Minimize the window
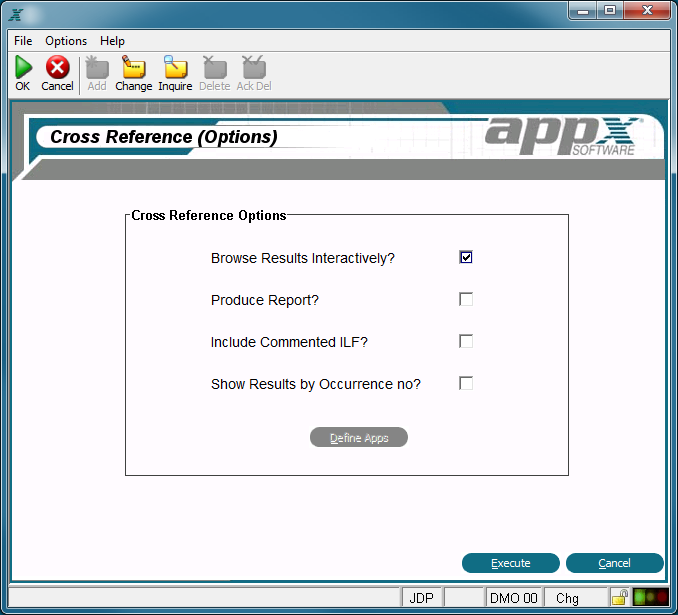 point(583,10)
